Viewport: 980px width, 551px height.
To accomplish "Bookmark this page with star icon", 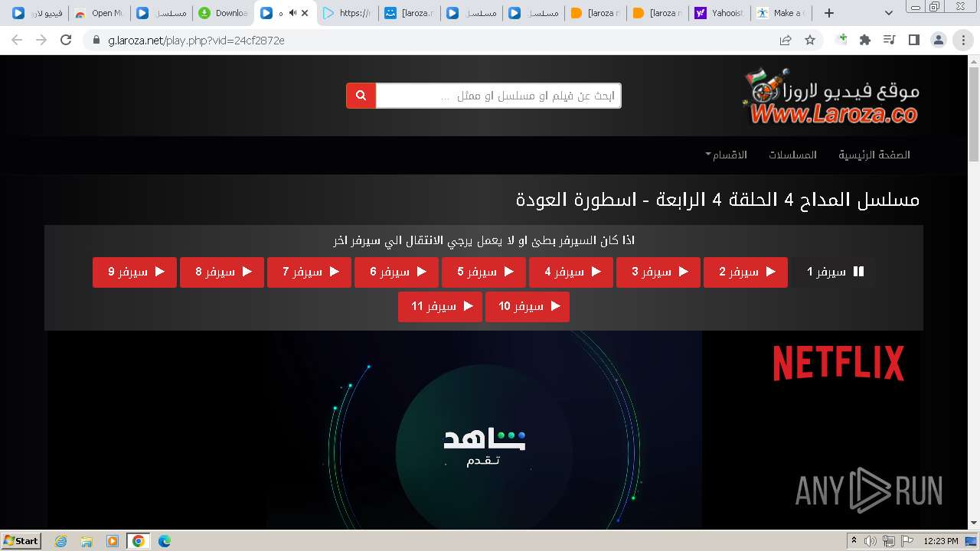I will (x=810, y=40).
